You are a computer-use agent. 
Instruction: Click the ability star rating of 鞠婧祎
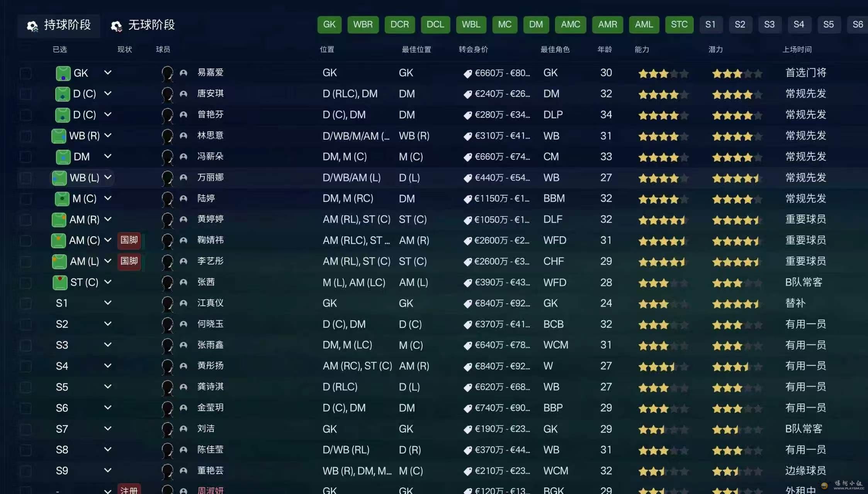pyautogui.click(x=663, y=241)
